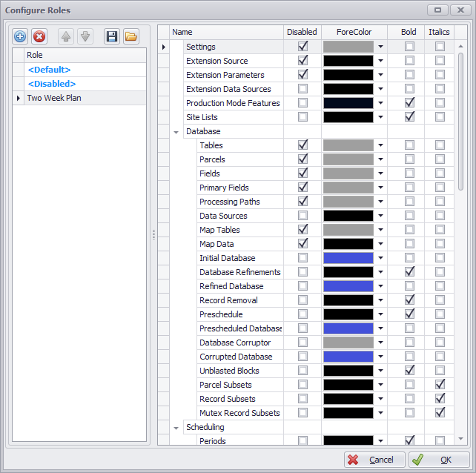Click the add role plus icon
This screenshot has width=476, height=473.
[20, 36]
